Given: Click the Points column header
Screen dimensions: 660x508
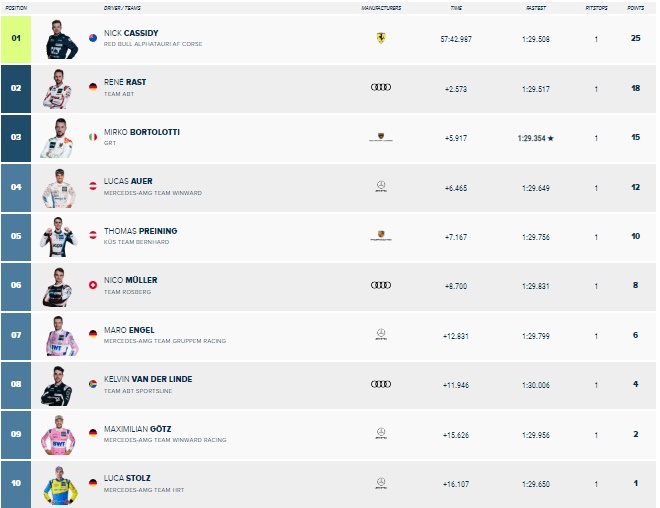Looking at the screenshot, I should tap(635, 8).
